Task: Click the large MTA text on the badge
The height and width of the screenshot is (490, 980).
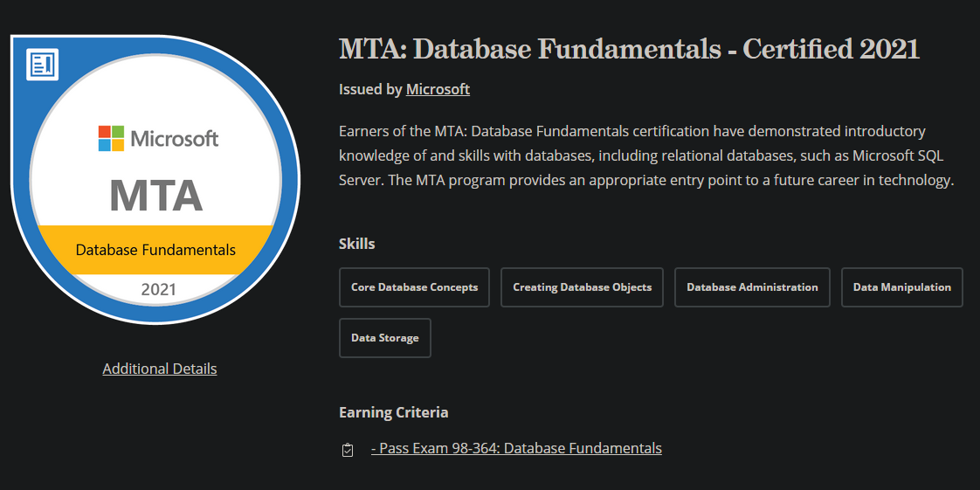Action: tap(156, 195)
